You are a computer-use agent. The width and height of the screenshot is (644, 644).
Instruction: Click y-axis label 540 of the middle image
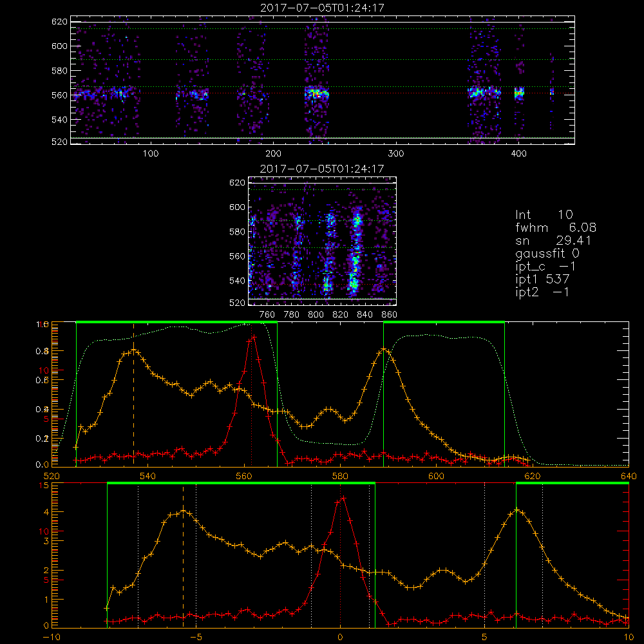pos(238,281)
